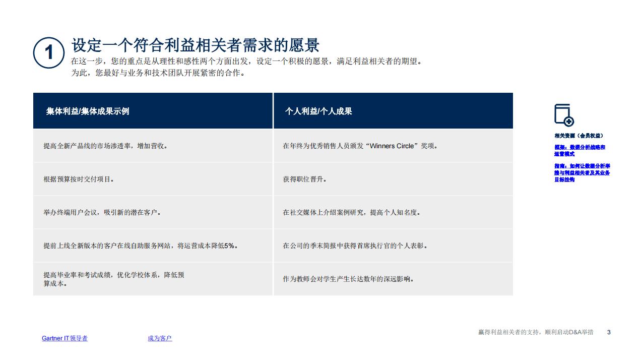Select the column header '个人利益/个人成果'
This screenshot has height=363, width=644.
[x=393, y=111]
